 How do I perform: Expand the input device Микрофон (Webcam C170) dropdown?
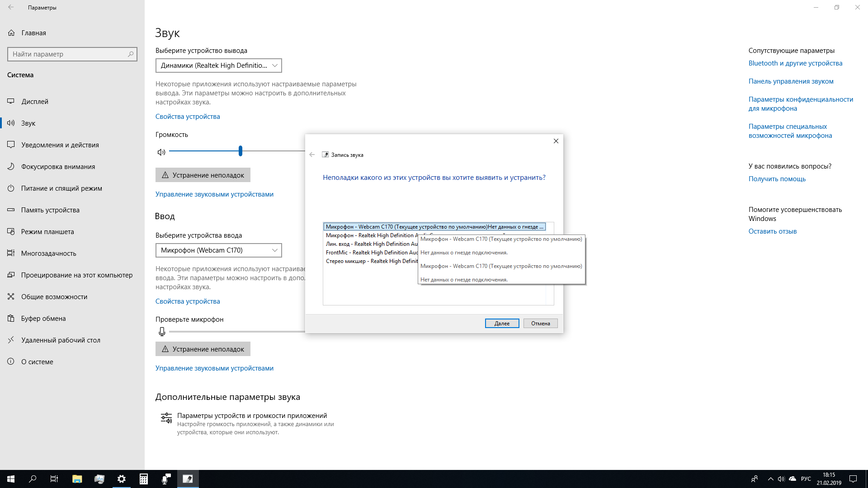219,250
